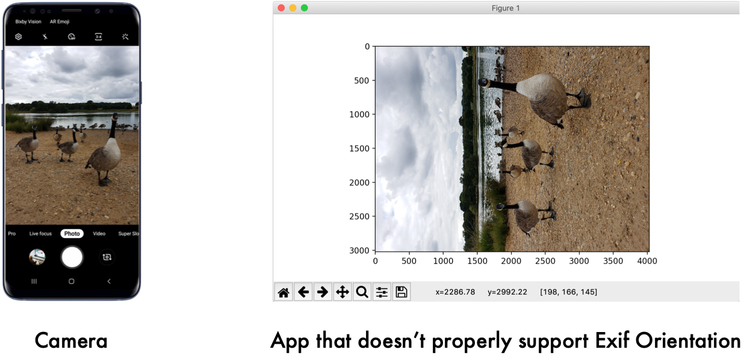
Task: Activate the Zoom magnifier tool
Action: [x=362, y=292]
